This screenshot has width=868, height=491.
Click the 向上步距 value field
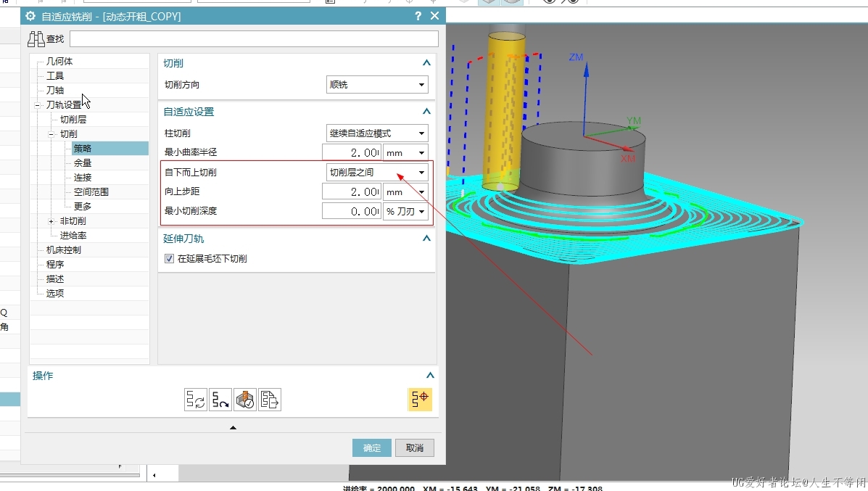point(351,192)
